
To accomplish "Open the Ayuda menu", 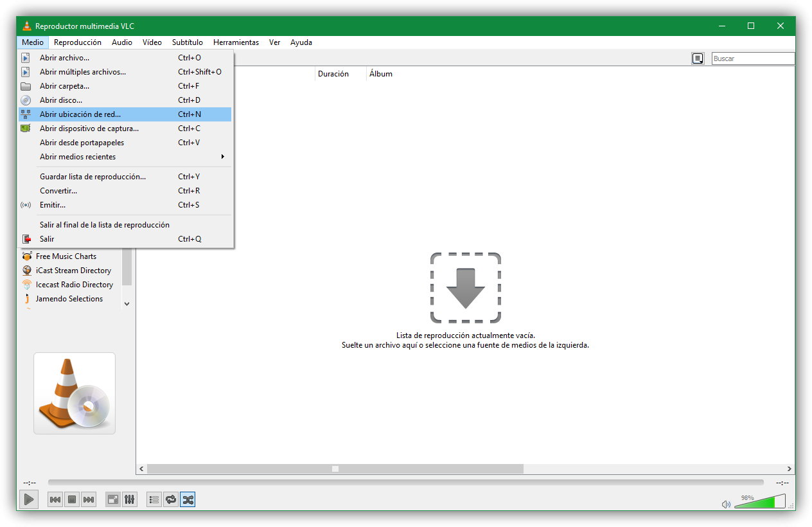I will click(301, 42).
